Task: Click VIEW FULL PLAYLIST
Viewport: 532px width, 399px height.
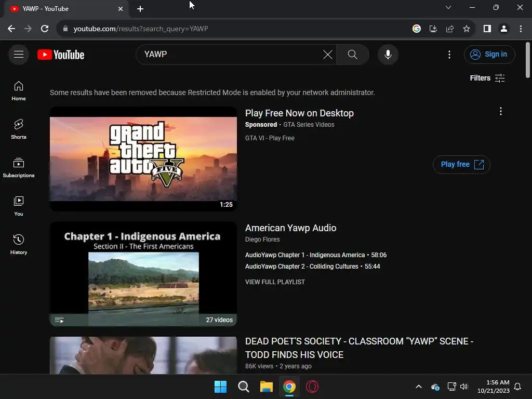Action: tap(275, 282)
